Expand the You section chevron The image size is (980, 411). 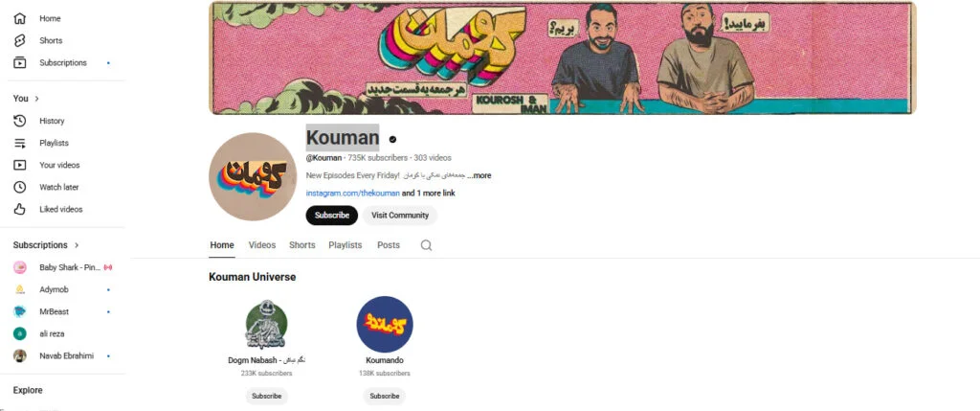click(x=37, y=99)
